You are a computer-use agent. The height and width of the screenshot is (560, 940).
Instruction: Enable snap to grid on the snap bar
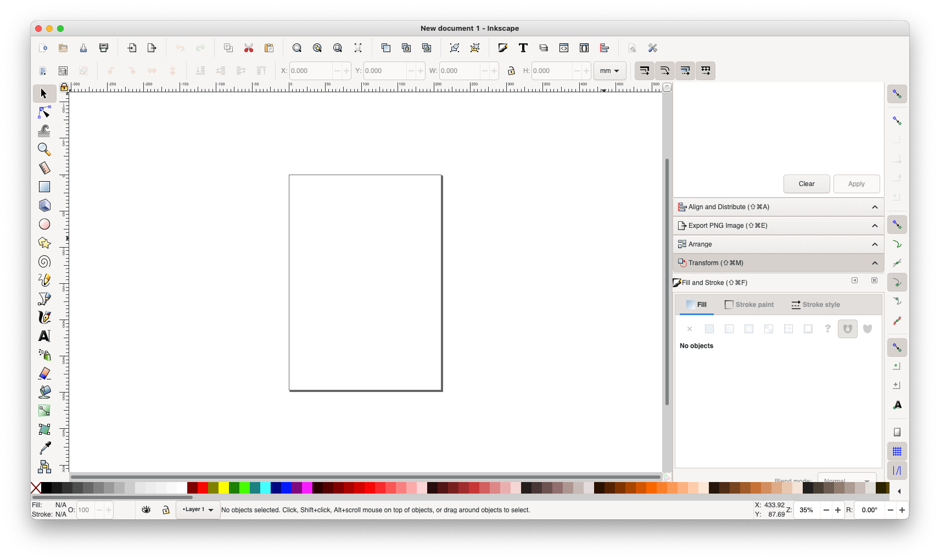897,451
